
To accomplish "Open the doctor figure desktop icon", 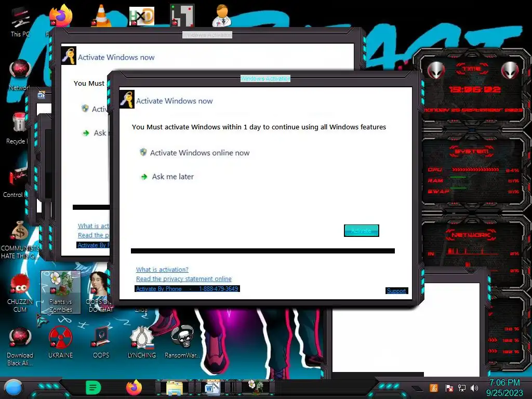I will (x=222, y=15).
